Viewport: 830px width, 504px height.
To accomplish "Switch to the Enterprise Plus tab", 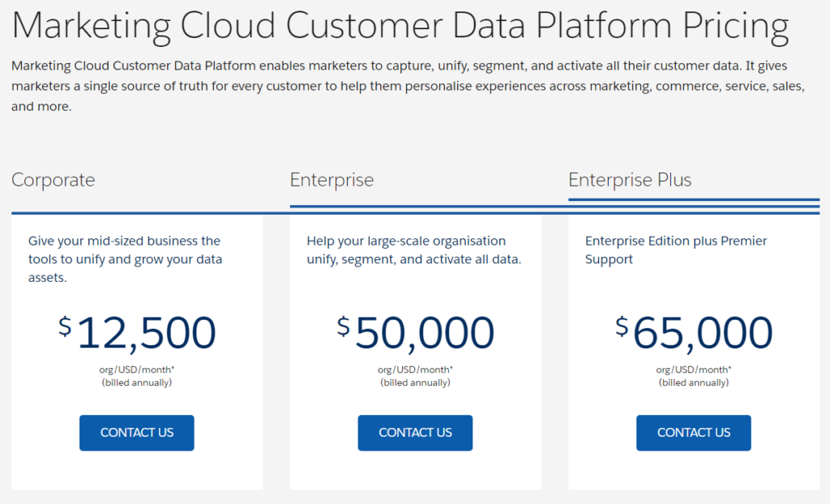I will (630, 180).
